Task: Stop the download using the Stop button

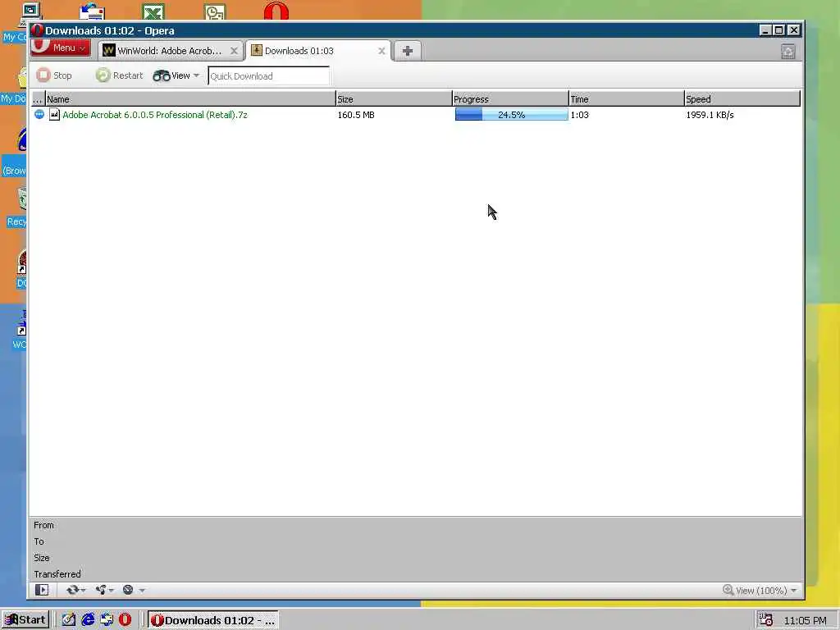Action: click(55, 75)
